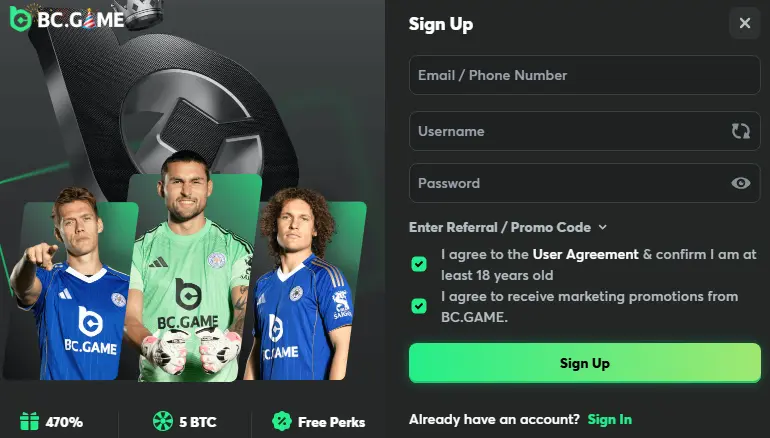
Task: Click the BC.GAME logo icon
Action: tap(21, 19)
